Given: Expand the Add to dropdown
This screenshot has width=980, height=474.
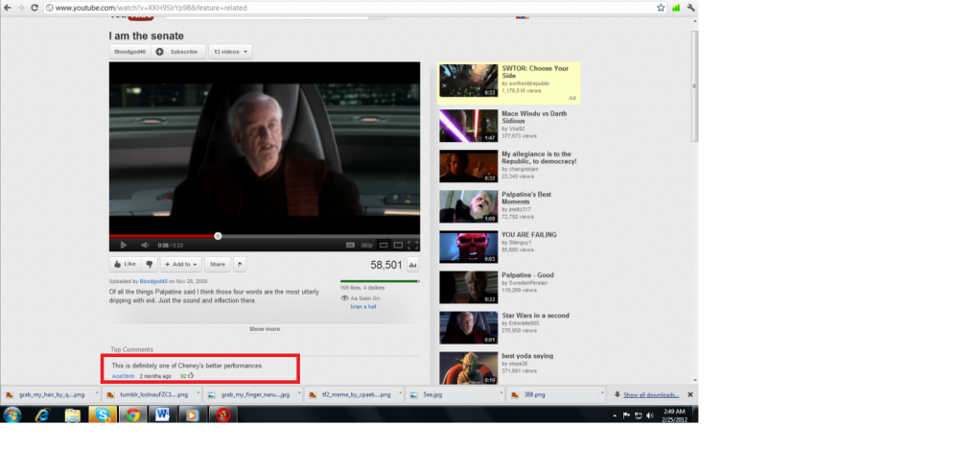Looking at the screenshot, I should [179, 264].
